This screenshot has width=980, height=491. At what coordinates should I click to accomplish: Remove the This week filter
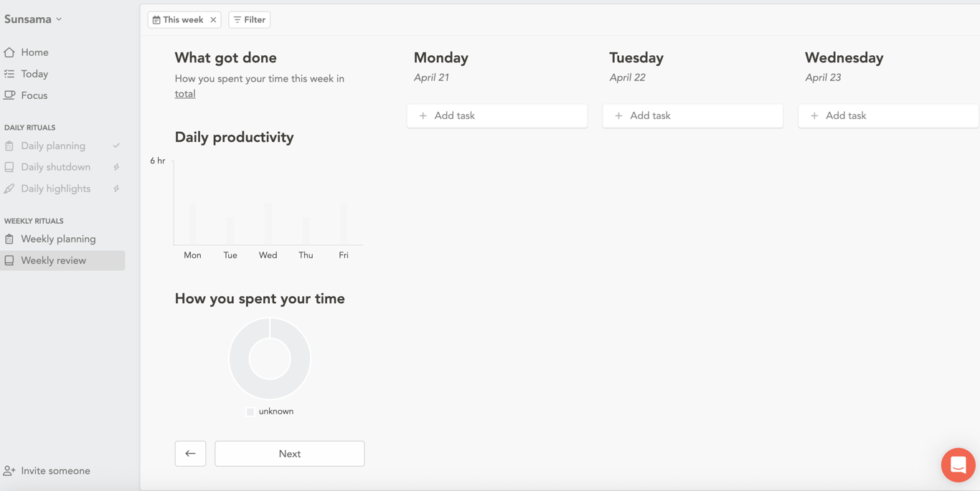[x=213, y=20]
